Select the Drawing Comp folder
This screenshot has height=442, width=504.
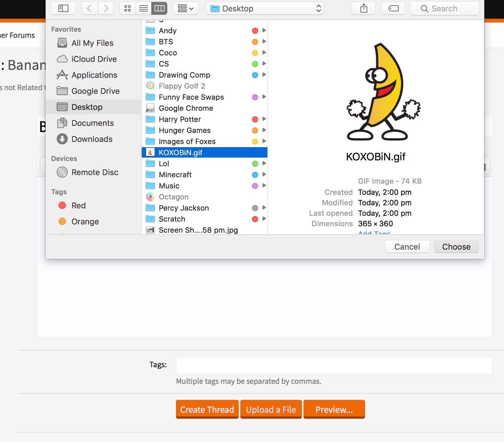point(205,75)
